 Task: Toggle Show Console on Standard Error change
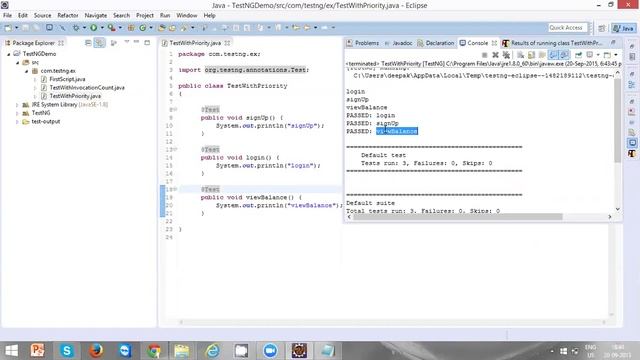coord(564,55)
